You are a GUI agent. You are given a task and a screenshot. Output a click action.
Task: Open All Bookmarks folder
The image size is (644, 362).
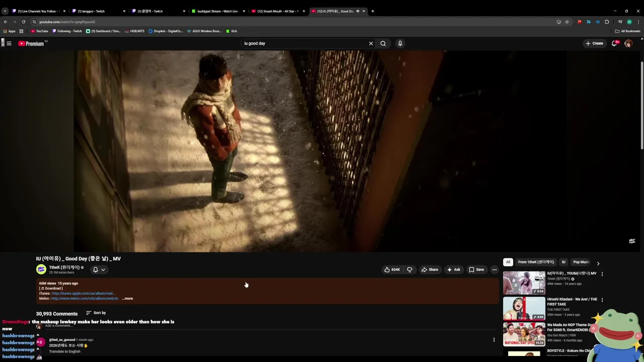pos(627,31)
